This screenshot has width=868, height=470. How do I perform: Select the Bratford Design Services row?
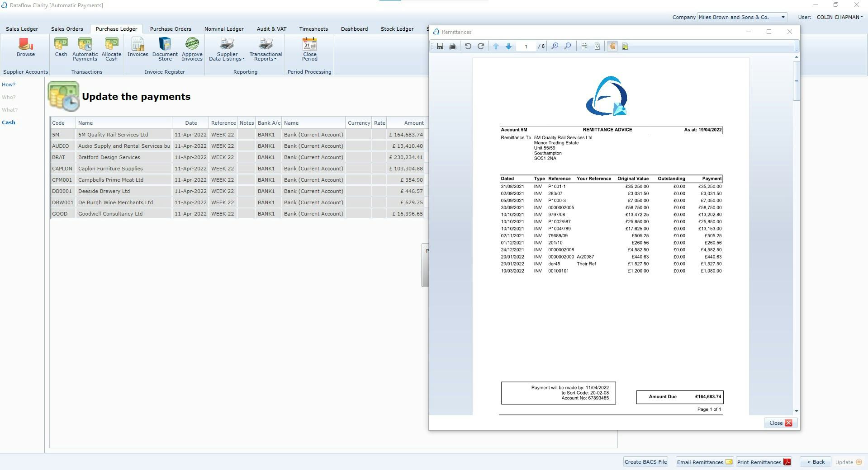pos(238,157)
